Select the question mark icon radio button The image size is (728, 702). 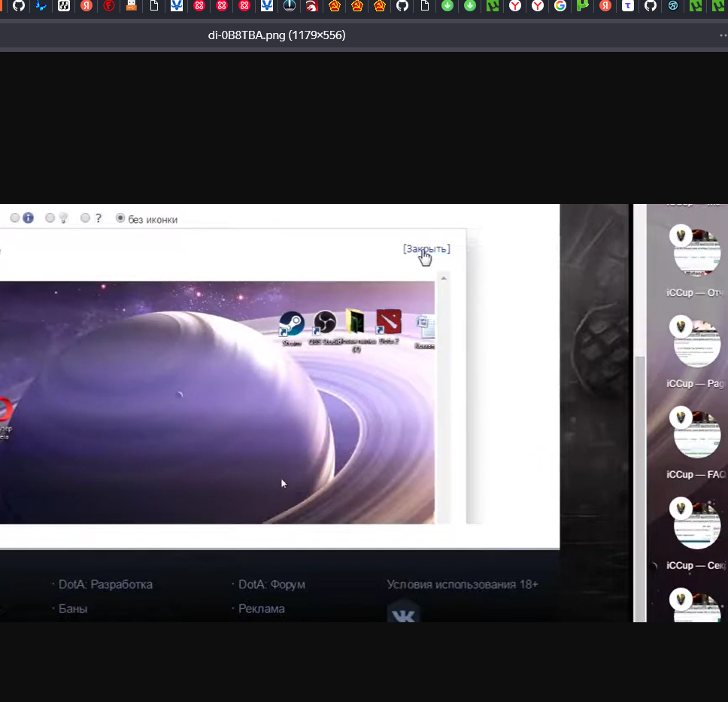[85, 218]
